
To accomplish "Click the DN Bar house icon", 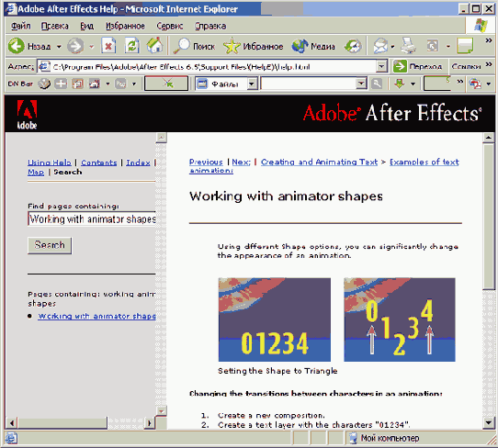I will pos(95,84).
